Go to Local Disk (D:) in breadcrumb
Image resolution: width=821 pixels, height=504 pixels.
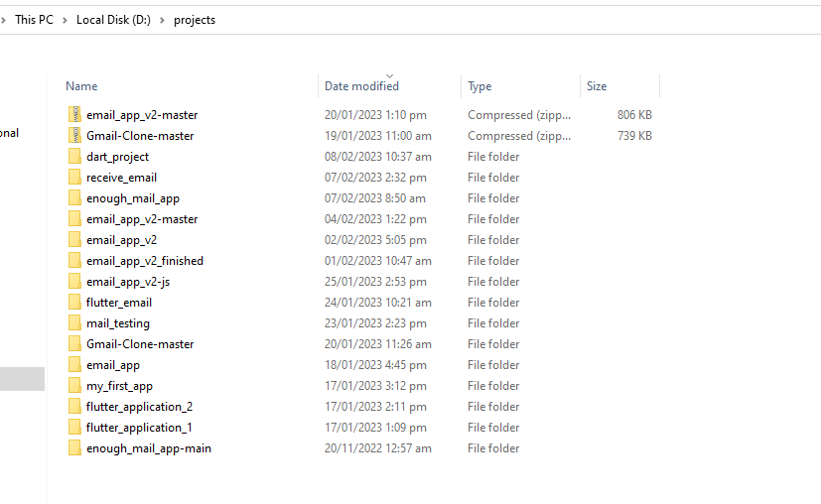coord(113,20)
